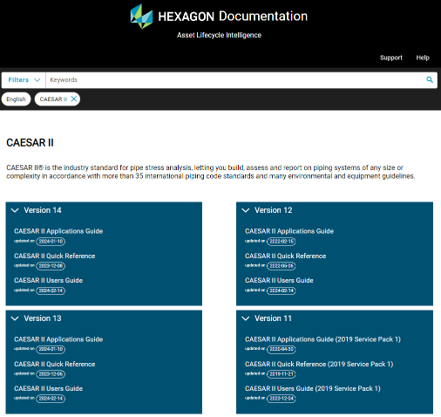This screenshot has height=417, width=441.
Task: Click the CAESAR II filter chip label
Action: point(53,99)
